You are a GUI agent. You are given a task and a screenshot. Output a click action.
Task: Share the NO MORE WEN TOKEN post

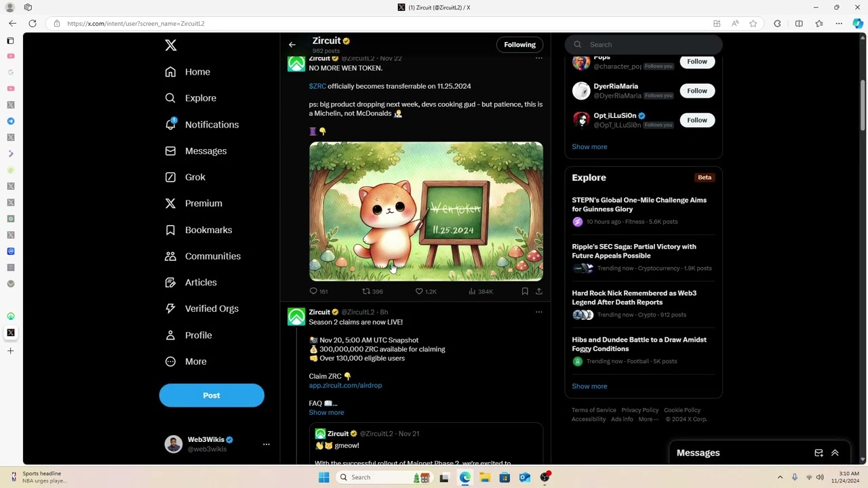click(x=539, y=291)
